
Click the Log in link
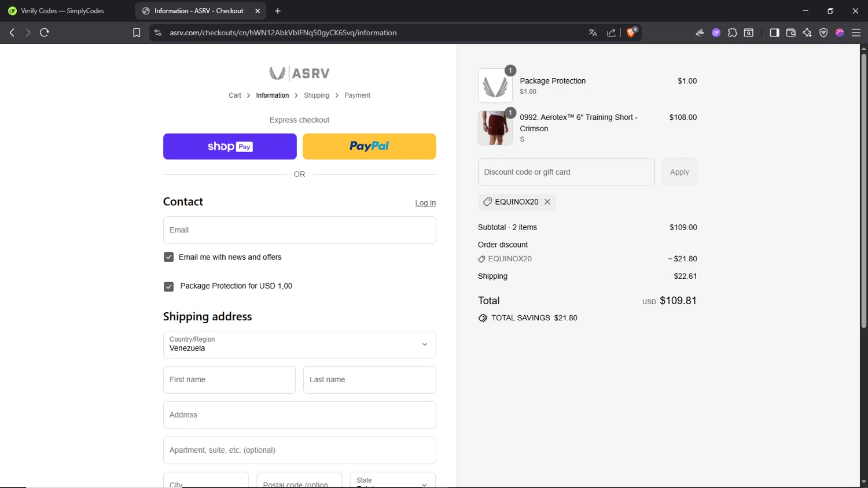[x=425, y=203]
